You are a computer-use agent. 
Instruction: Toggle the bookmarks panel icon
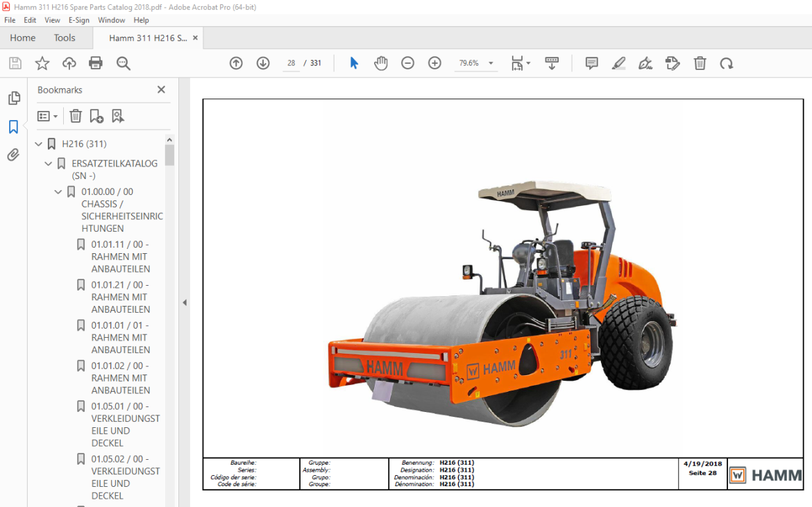13,127
